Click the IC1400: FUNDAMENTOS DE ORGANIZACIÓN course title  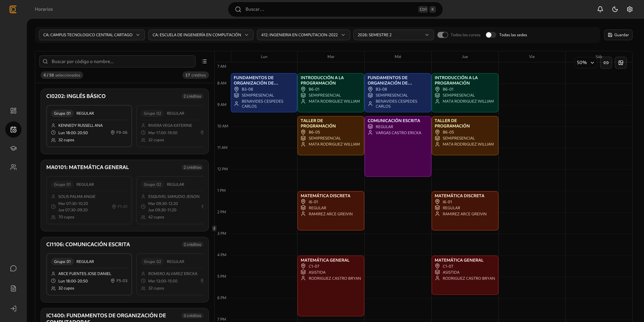pos(106,317)
